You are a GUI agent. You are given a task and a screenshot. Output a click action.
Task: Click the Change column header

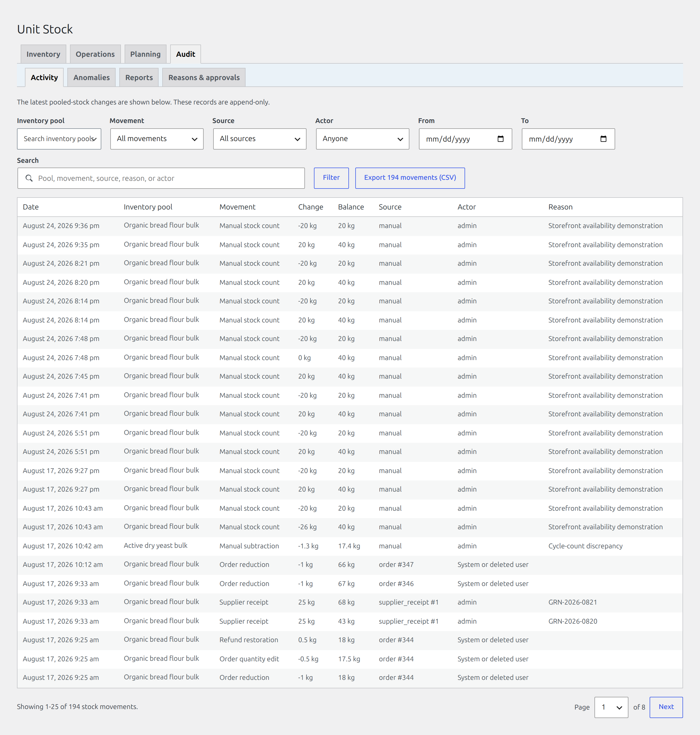(310, 207)
